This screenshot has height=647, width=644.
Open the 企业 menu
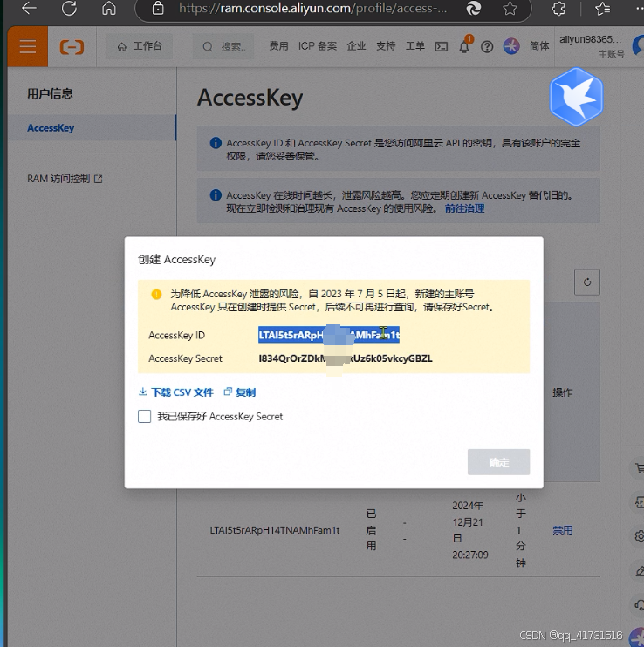(x=356, y=46)
